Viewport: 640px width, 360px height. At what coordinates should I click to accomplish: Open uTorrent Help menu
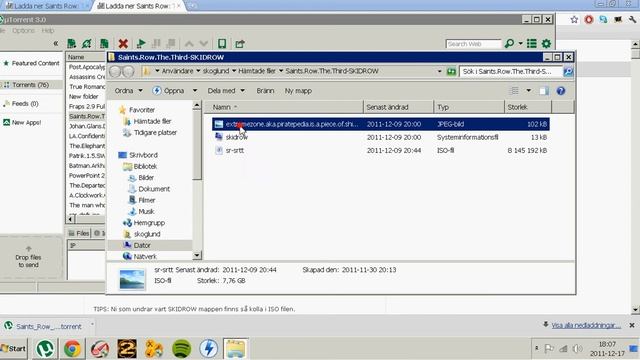(48, 31)
